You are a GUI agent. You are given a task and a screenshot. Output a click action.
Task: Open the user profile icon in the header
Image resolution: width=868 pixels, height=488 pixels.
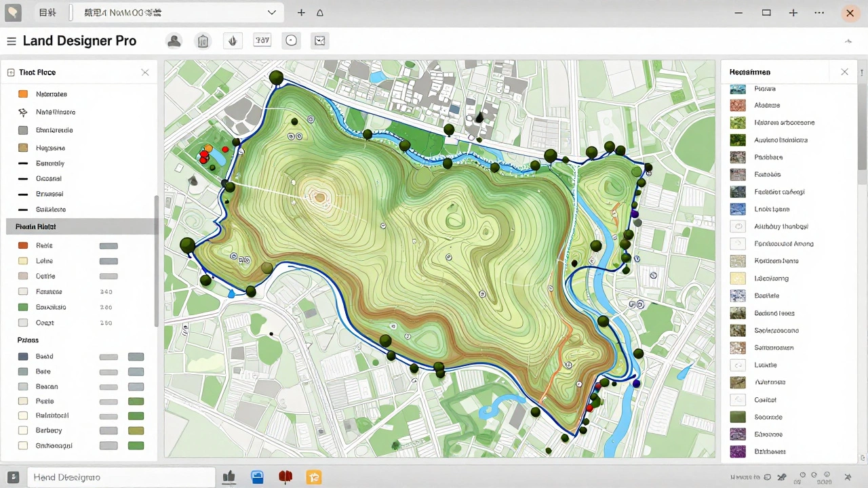(x=174, y=41)
